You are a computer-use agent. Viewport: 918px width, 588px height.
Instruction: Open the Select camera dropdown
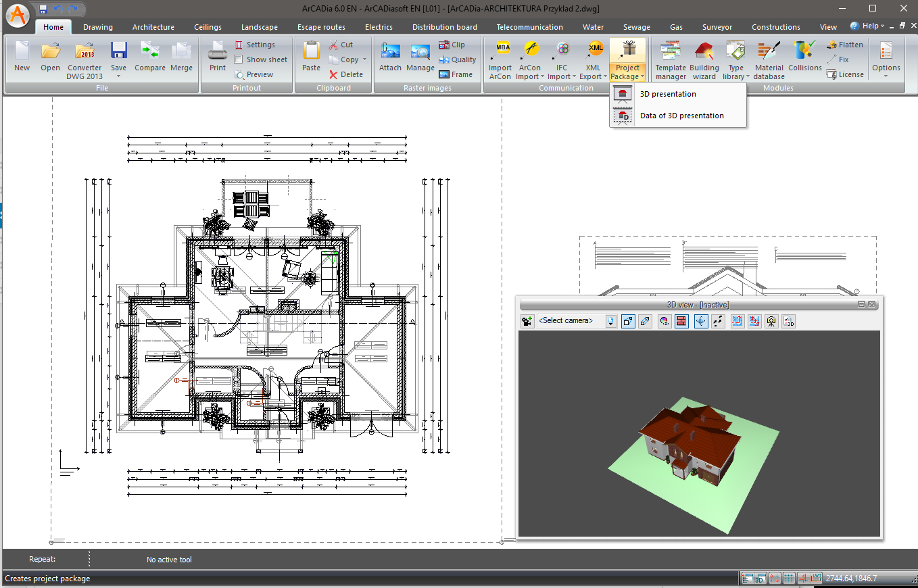point(611,322)
